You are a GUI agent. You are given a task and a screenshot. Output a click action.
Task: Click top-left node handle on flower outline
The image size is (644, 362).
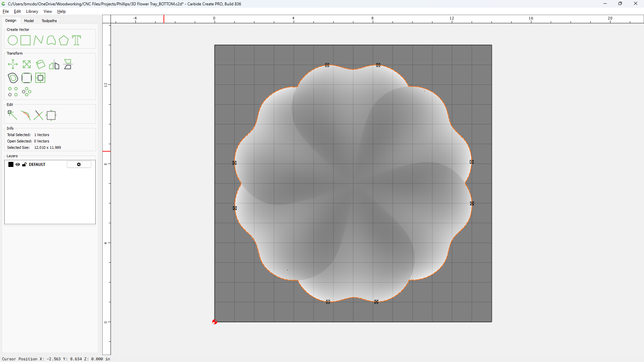(x=327, y=65)
